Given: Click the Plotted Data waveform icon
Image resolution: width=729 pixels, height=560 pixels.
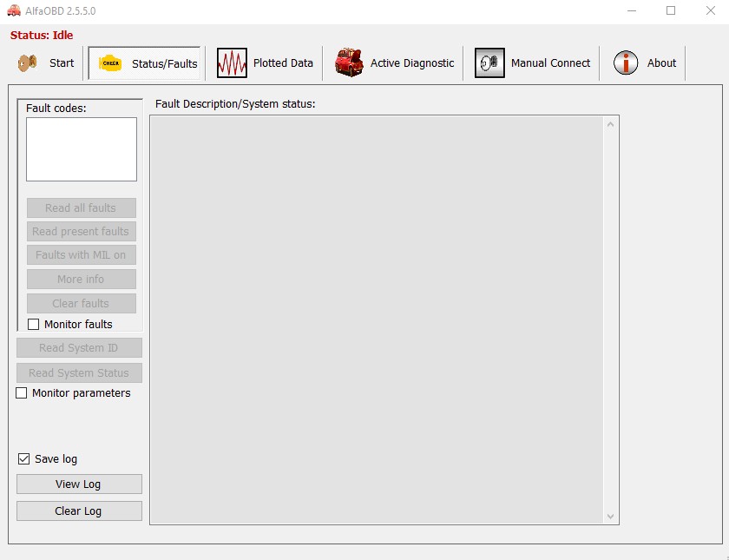Looking at the screenshot, I should tap(232, 63).
